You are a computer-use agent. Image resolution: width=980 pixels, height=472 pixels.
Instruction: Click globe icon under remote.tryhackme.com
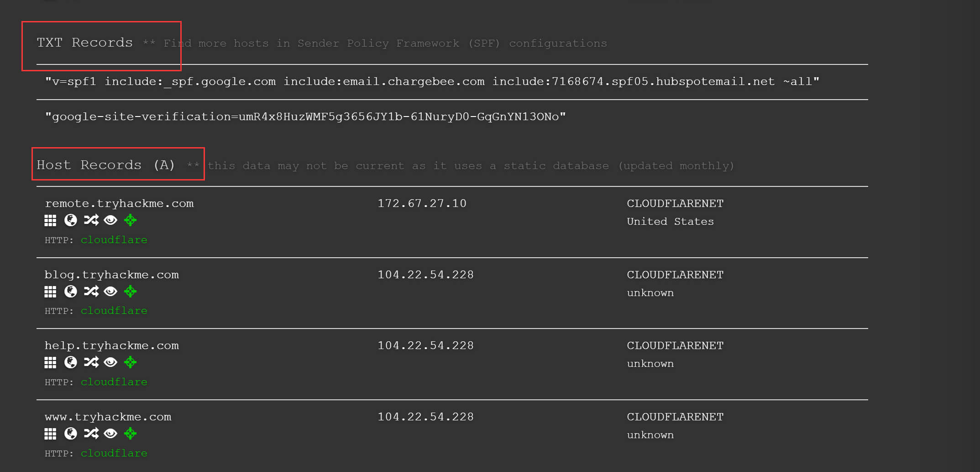pos(71,220)
